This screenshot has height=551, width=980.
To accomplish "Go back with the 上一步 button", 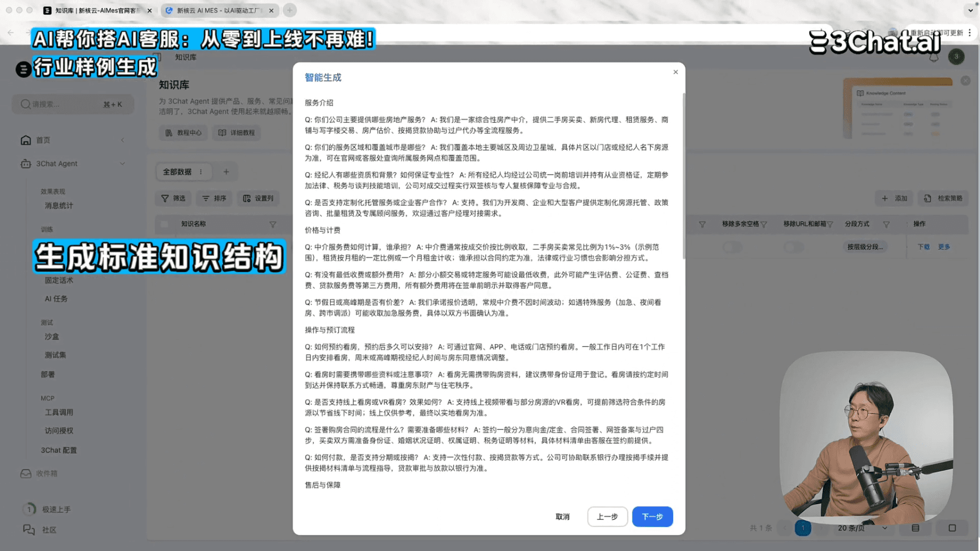I will pos(607,517).
